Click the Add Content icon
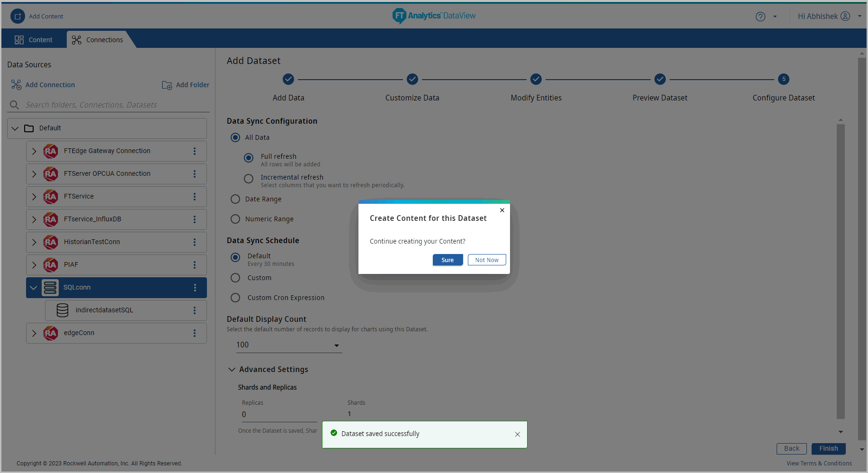The height and width of the screenshot is (473, 868). (18, 16)
